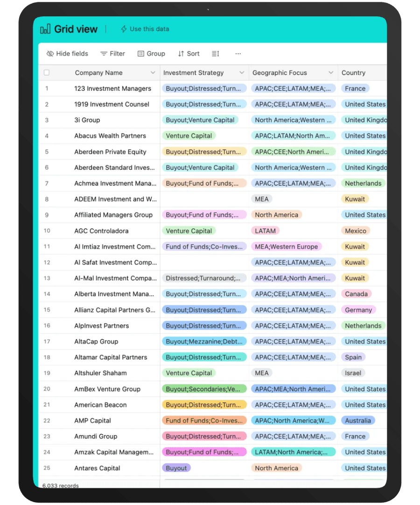The image size is (420, 505).
Task: Open the overflow menu via the ellipsis icon
Action: (238, 54)
